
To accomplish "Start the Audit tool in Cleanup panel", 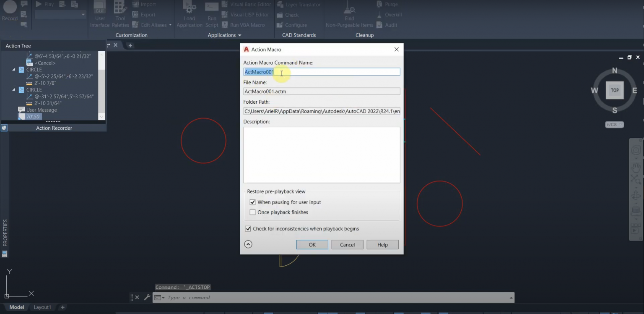I will [x=389, y=25].
